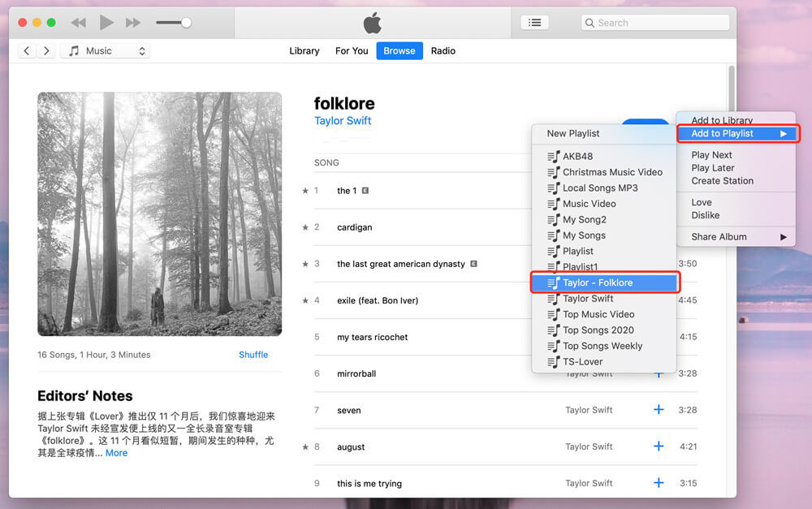
Task: Click the folklore album artwork
Action: (x=159, y=214)
